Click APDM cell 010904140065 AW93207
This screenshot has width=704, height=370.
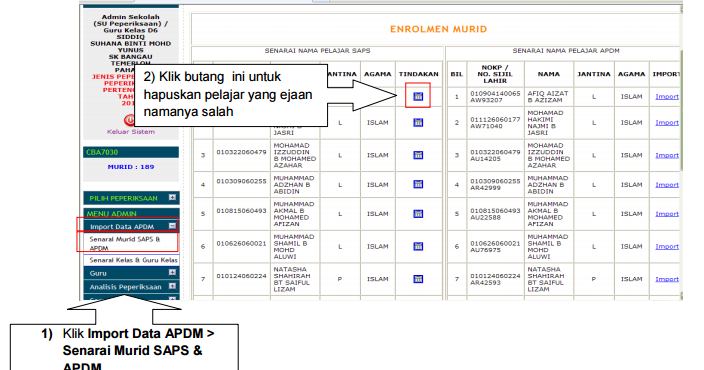[495, 97]
